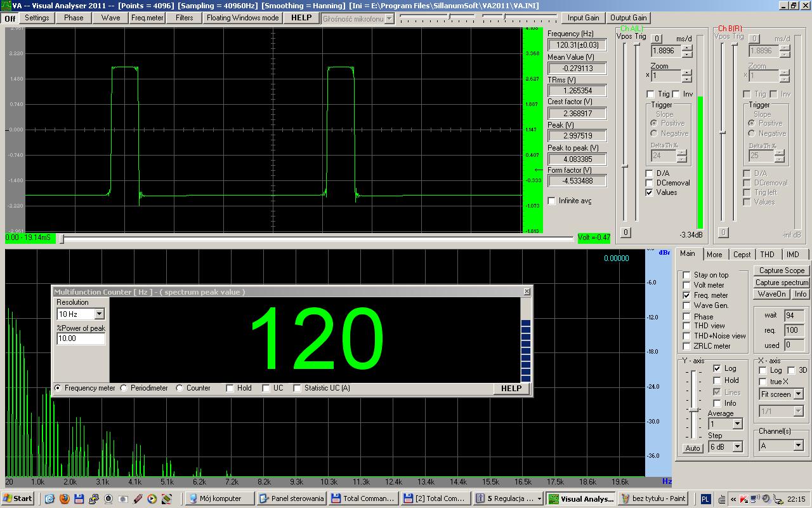Expand the 'Głośność mikrofonu' dropdown
This screenshot has height=508, width=812.
390,18
